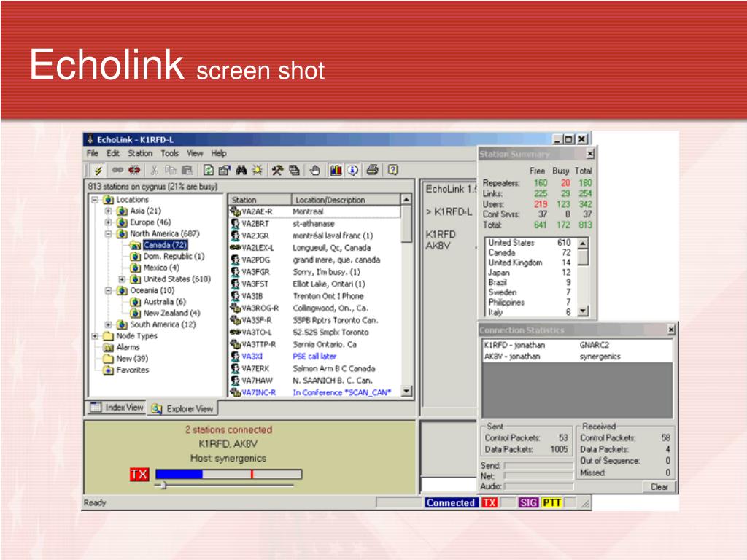
Task: Switch to the Index View tab
Action: tap(117, 408)
